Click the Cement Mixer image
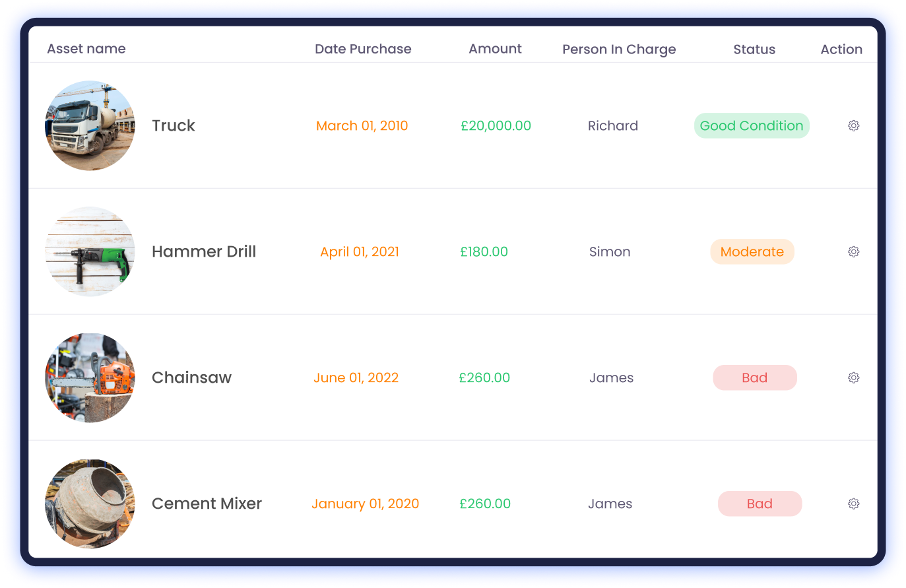Screen dimensions: 906x588 pyautogui.click(x=90, y=504)
